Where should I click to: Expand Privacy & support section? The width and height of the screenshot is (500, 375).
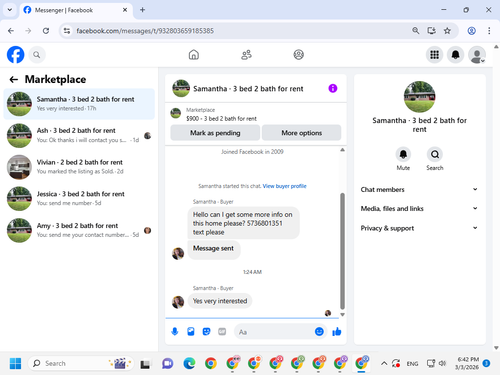click(419, 228)
